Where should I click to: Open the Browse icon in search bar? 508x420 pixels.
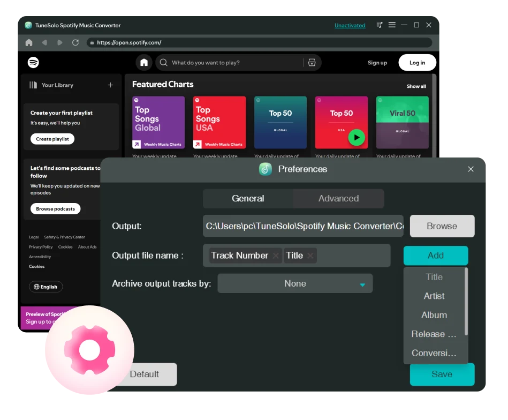[312, 63]
